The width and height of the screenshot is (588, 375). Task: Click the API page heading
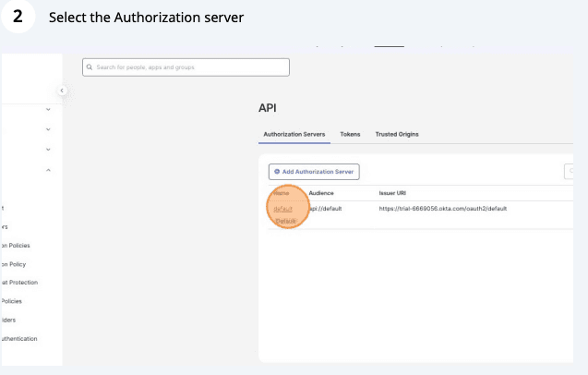click(x=268, y=108)
